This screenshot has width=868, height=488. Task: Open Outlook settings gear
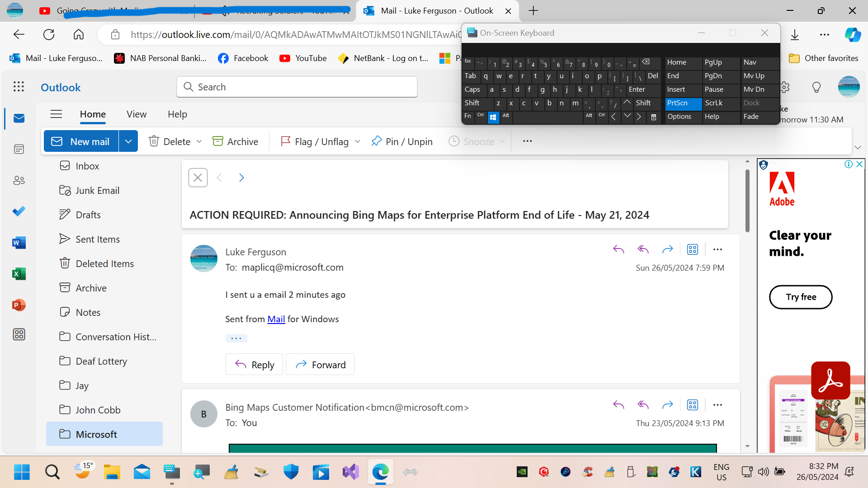(x=786, y=87)
